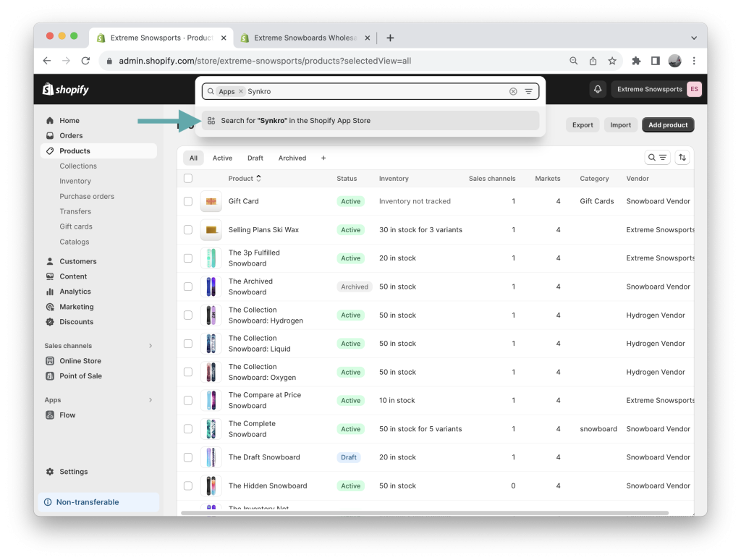
Task: Click the Export button
Action: click(x=583, y=124)
